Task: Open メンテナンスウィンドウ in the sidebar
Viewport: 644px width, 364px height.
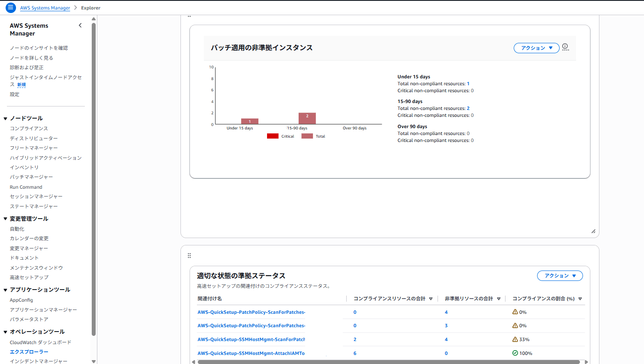Action: (x=36, y=268)
